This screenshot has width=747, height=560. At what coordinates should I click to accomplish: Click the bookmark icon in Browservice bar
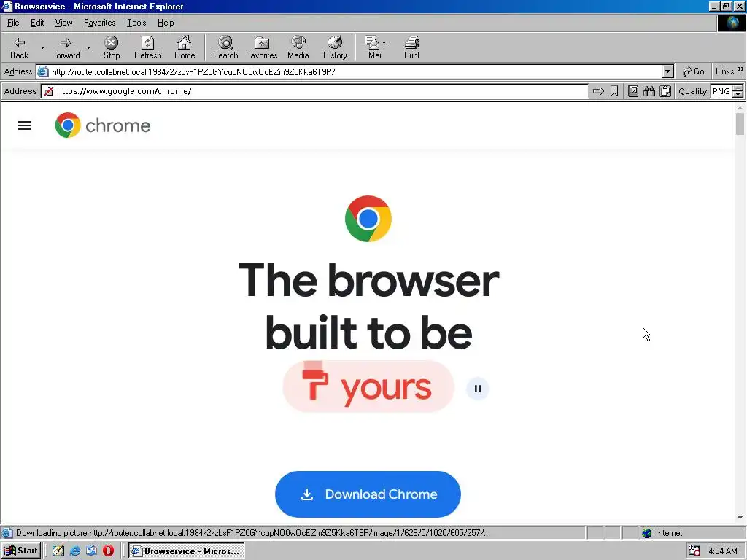point(614,91)
